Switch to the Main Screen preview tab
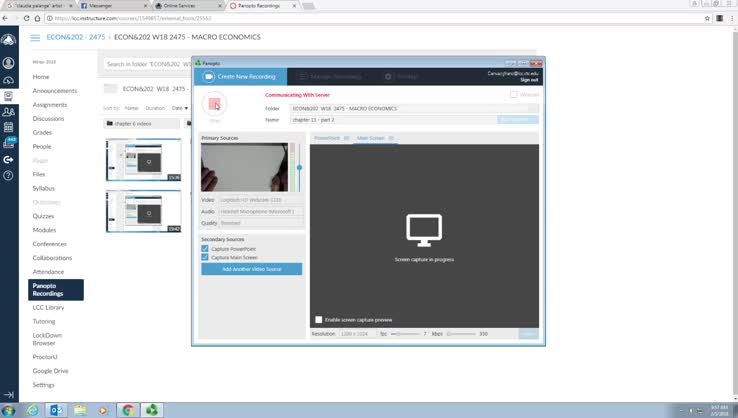 coord(375,138)
